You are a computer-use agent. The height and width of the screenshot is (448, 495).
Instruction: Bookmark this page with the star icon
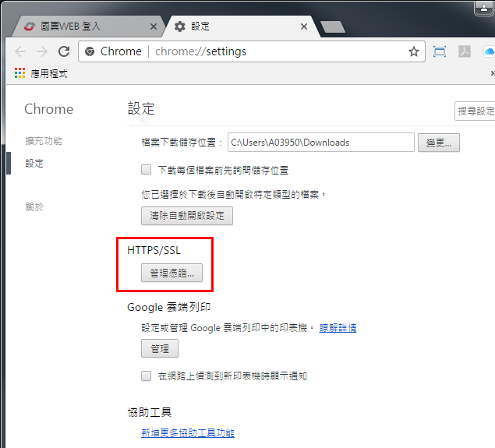pos(414,51)
